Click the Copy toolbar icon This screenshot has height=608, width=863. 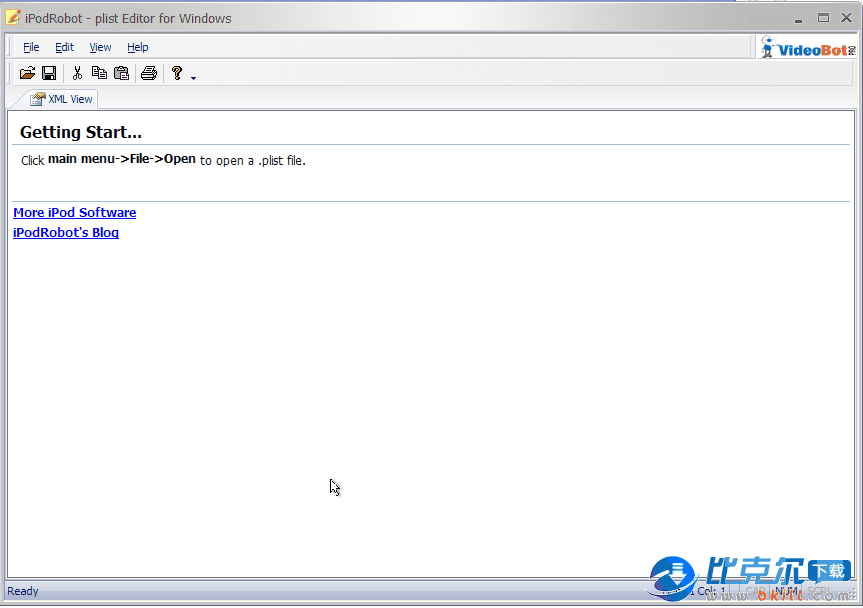99,73
